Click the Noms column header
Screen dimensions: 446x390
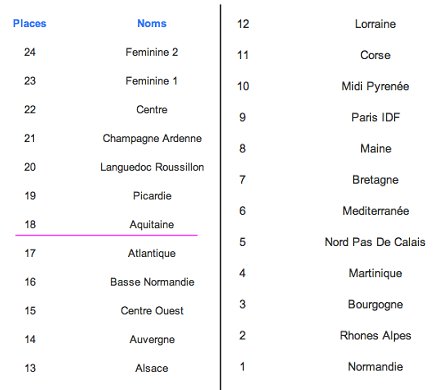[152, 23]
